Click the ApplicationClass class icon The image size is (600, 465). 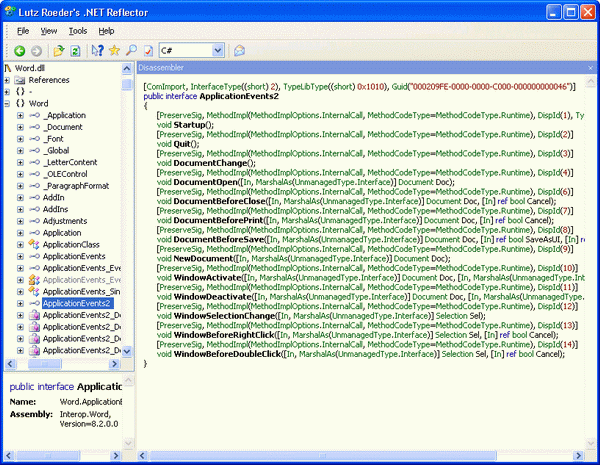click(x=34, y=245)
